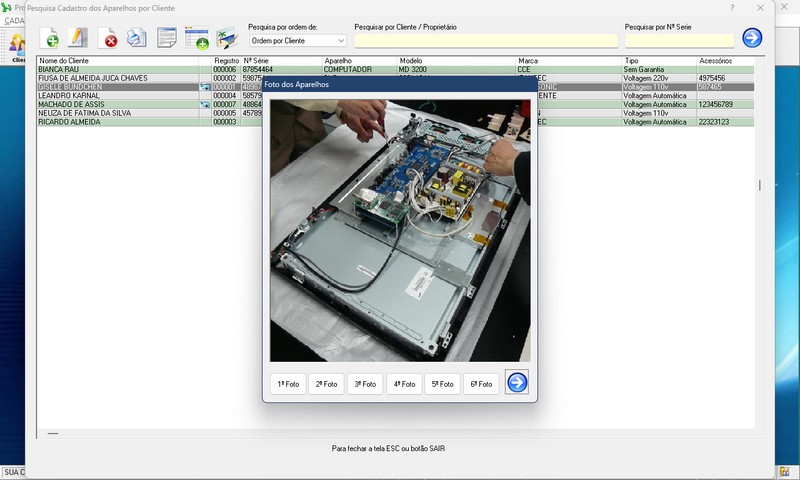Image resolution: width=800 pixels, height=480 pixels.
Task: Click Pesquisar por Cliente / Proprietário field
Action: [x=486, y=41]
